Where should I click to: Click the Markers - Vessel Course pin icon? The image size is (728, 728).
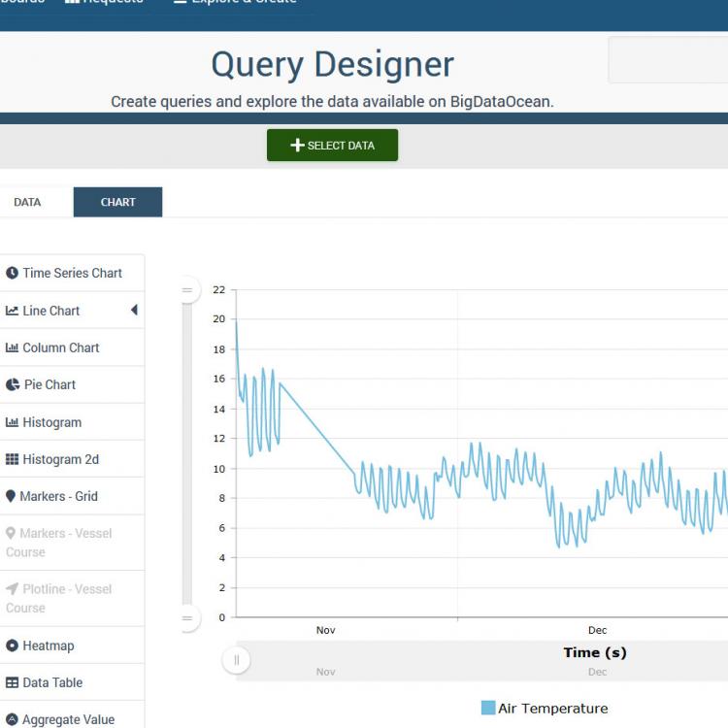[11, 533]
